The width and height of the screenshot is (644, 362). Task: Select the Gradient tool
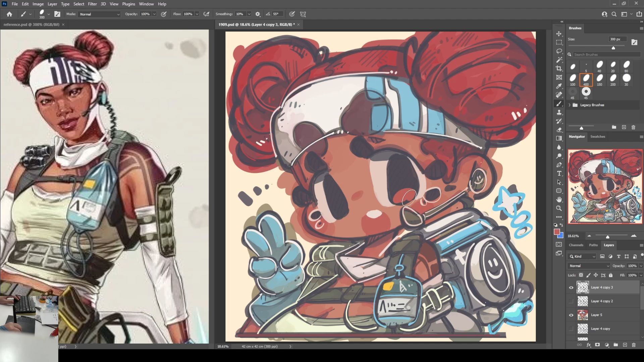[x=559, y=139]
